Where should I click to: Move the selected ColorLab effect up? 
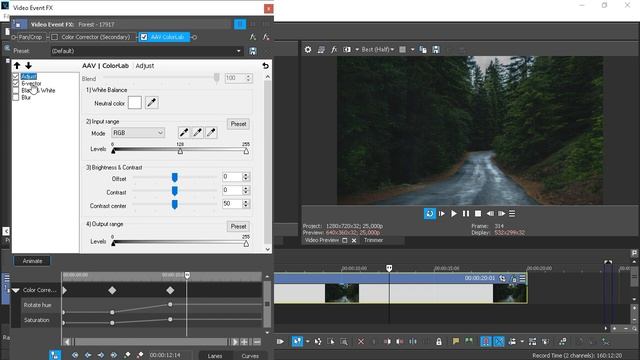[x=17, y=65]
